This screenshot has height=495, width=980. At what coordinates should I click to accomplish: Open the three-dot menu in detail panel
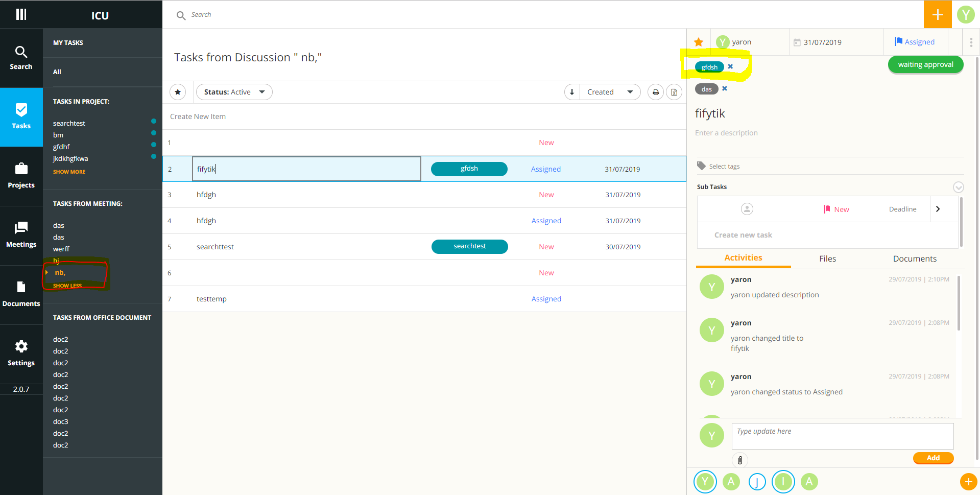pyautogui.click(x=971, y=42)
